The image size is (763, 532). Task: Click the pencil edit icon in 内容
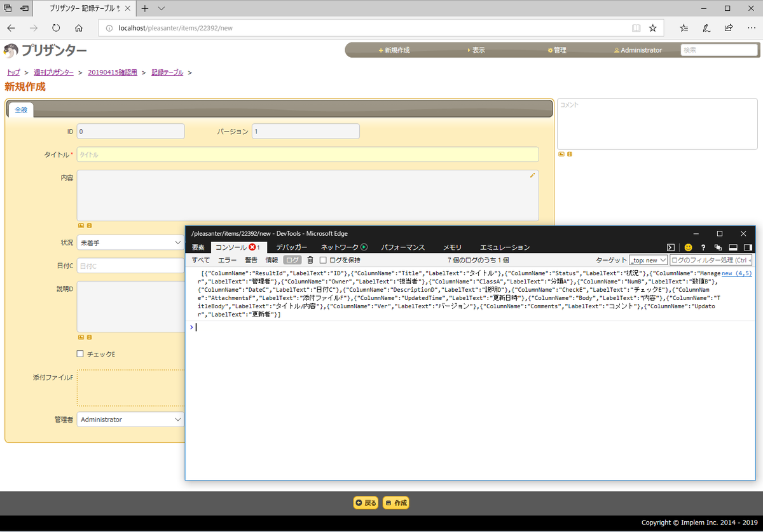(x=533, y=175)
